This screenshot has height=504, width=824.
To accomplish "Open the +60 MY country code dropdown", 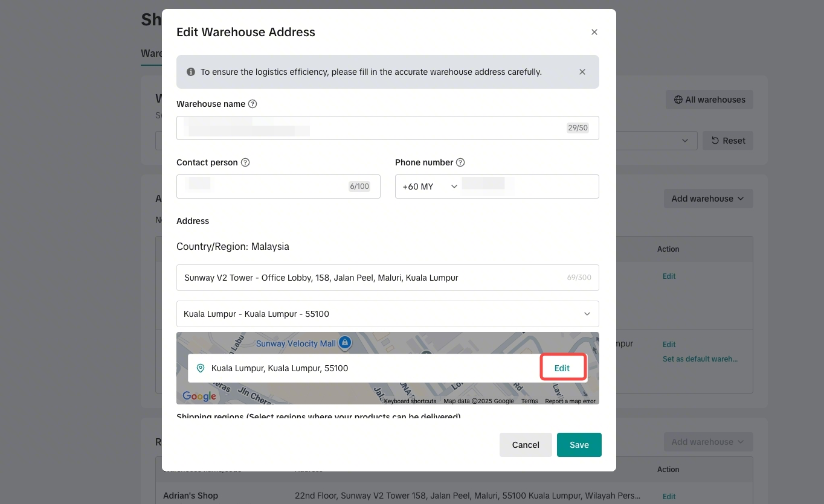I will point(430,187).
